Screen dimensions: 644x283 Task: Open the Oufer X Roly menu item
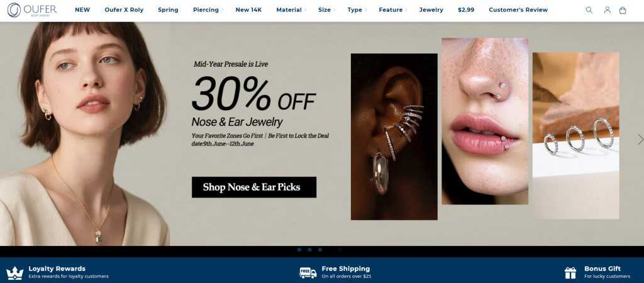[x=124, y=10]
